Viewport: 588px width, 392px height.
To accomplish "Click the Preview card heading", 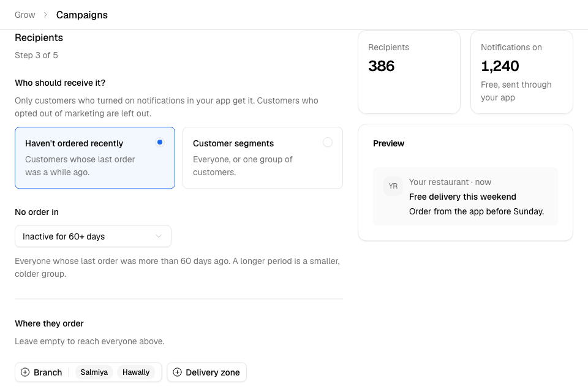I will coord(388,143).
